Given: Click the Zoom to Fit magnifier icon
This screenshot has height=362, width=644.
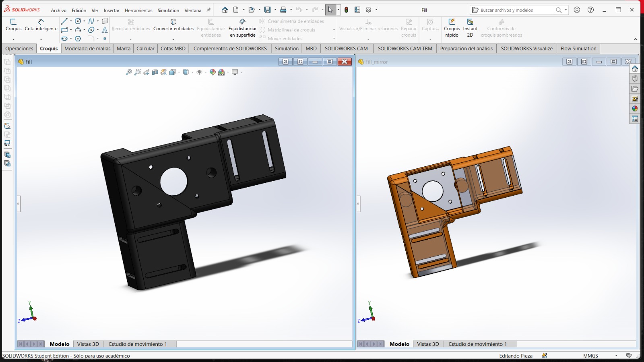Looking at the screenshot, I should (129, 72).
